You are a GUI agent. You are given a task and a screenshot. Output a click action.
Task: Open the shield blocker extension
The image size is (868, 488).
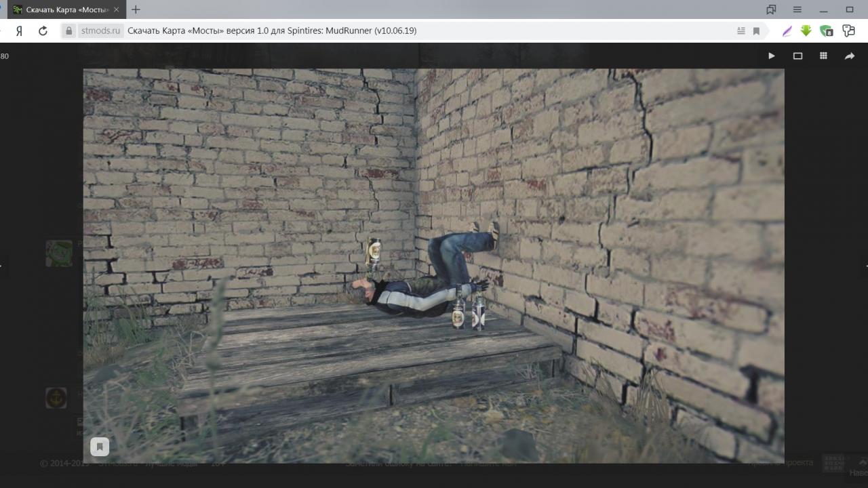pos(826,30)
